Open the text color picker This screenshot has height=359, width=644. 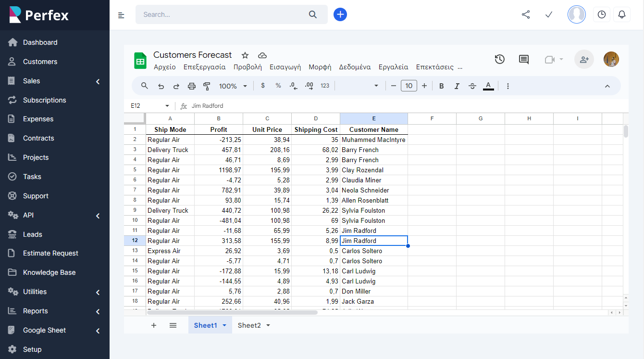tap(488, 85)
